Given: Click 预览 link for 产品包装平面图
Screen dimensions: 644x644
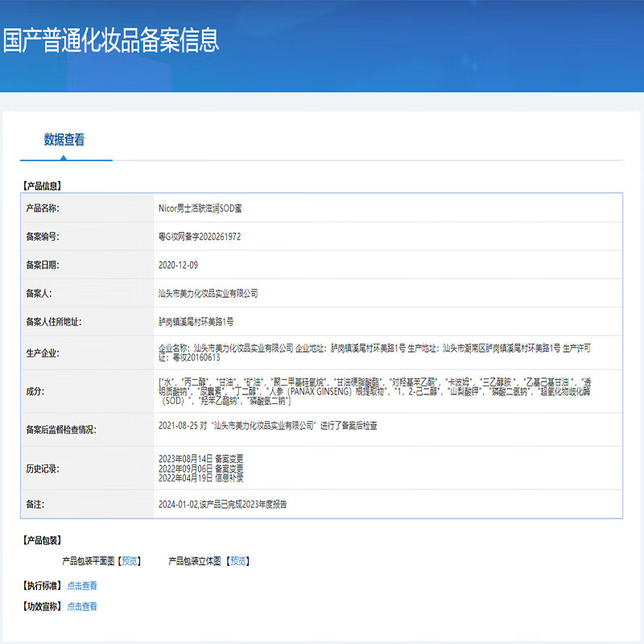Looking at the screenshot, I should point(130,561).
